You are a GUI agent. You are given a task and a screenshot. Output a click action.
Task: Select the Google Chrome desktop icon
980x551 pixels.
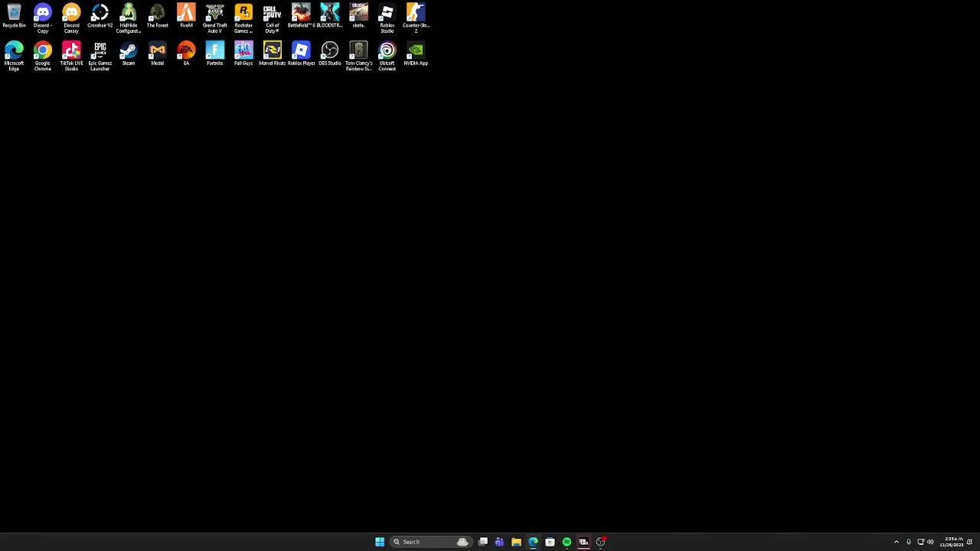coord(43,57)
